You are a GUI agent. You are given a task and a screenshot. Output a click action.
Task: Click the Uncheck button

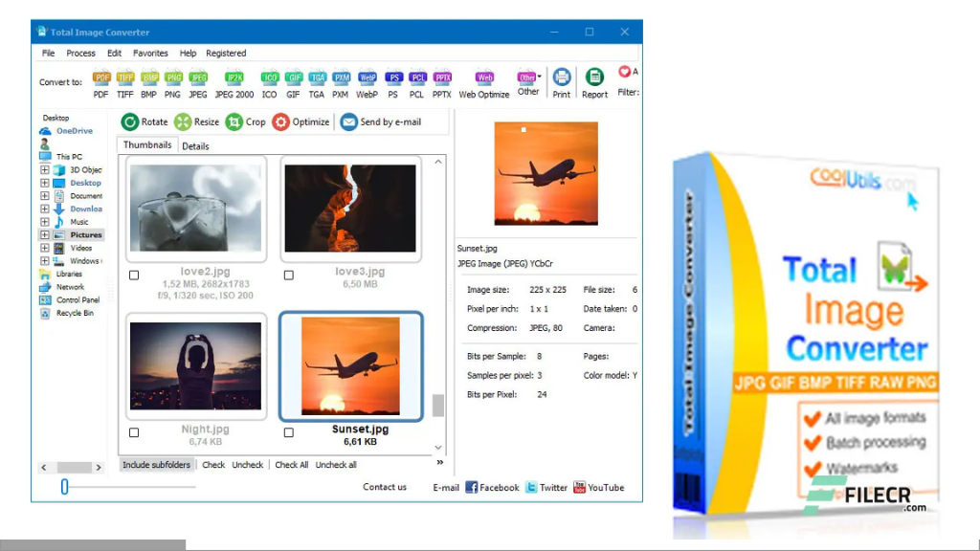pyautogui.click(x=248, y=465)
